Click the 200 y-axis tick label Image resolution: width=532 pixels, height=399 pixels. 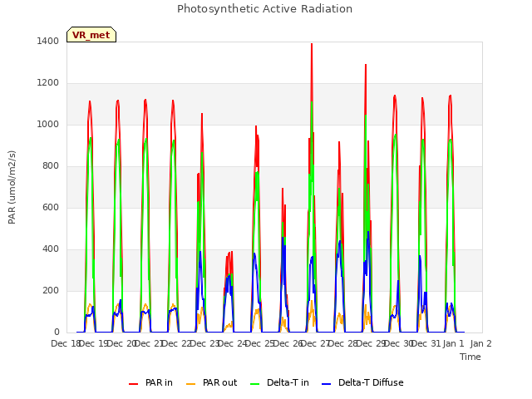51,290
